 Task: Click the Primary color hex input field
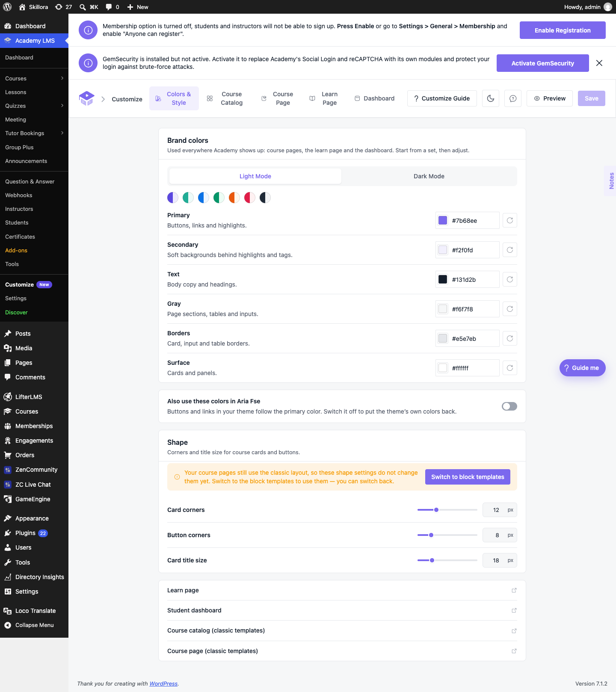[468, 220]
